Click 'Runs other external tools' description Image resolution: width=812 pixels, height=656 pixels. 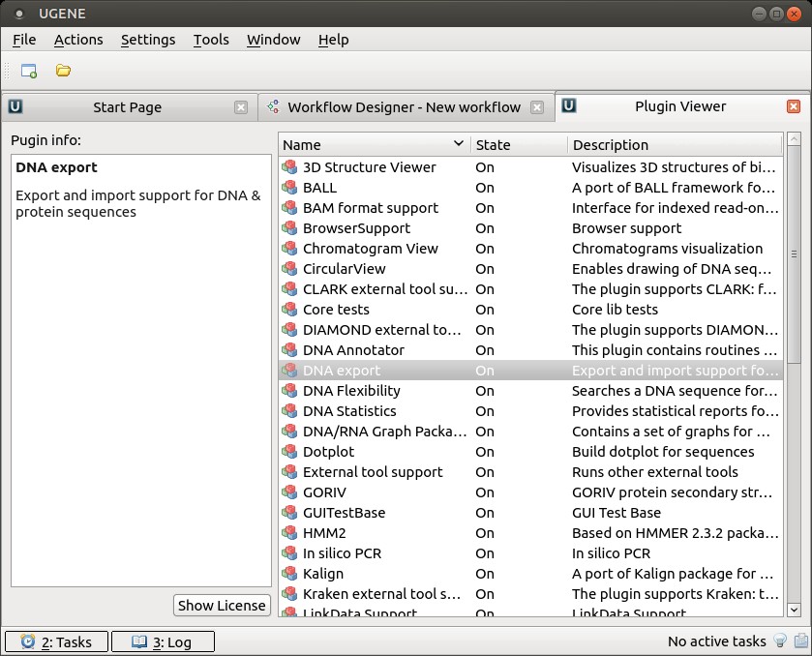click(x=655, y=471)
